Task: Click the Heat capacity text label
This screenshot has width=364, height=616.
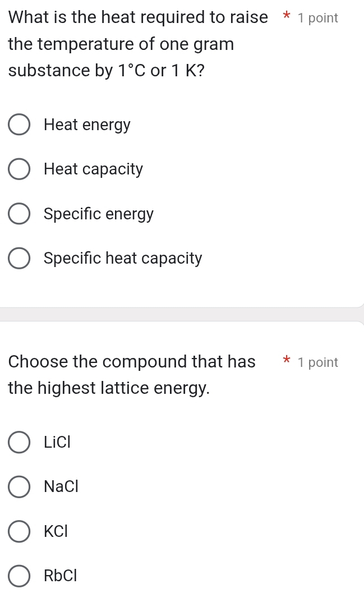Action: pos(93,169)
